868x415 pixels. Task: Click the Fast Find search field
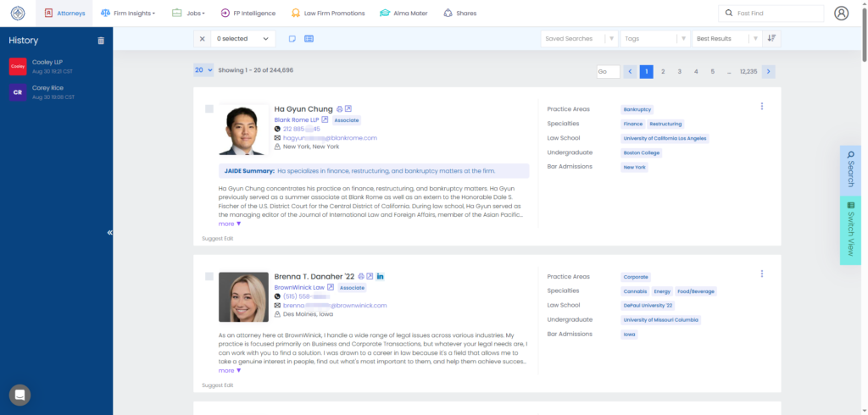(x=771, y=14)
